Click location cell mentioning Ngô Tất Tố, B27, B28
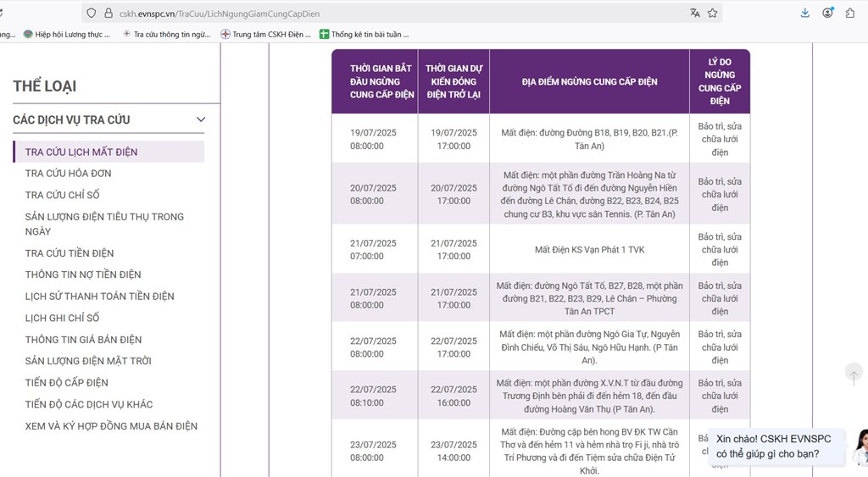The image size is (868, 477). pos(590,298)
